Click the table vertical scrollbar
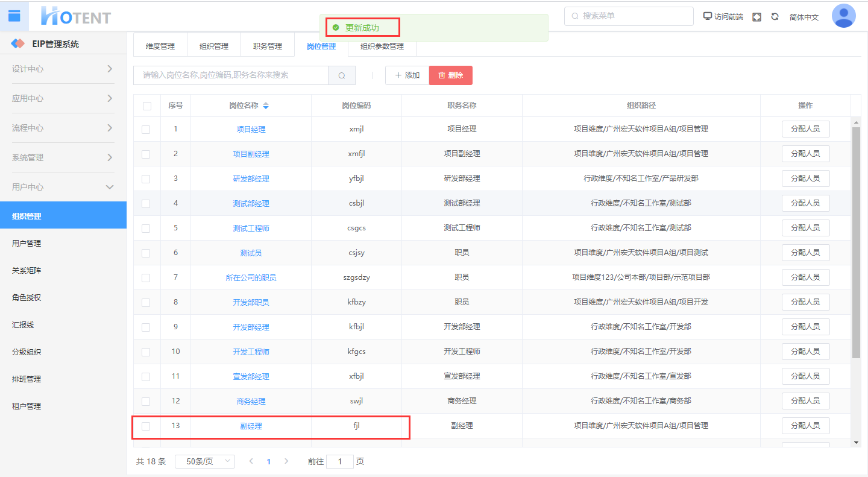The height and width of the screenshot is (477, 868). 856,241
